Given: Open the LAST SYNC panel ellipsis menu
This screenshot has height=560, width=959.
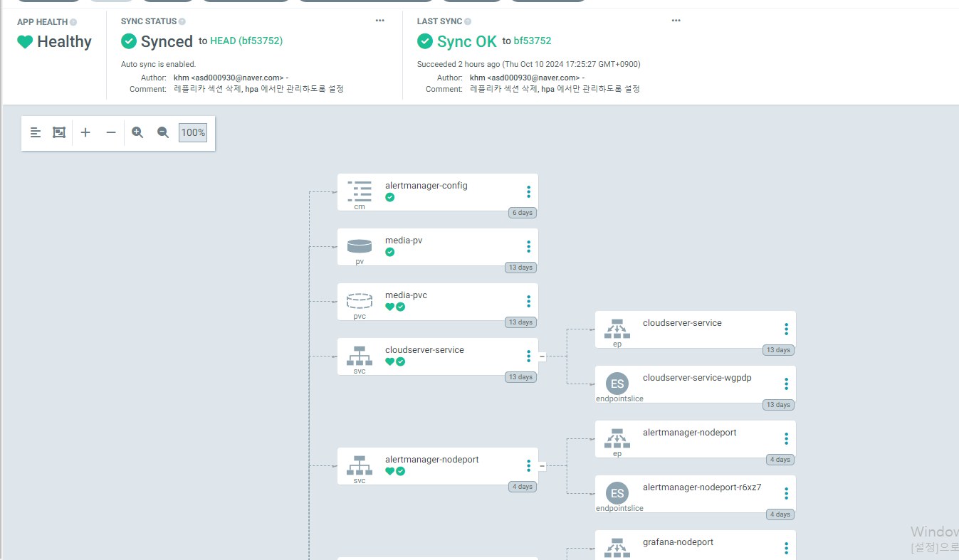Looking at the screenshot, I should 676,21.
